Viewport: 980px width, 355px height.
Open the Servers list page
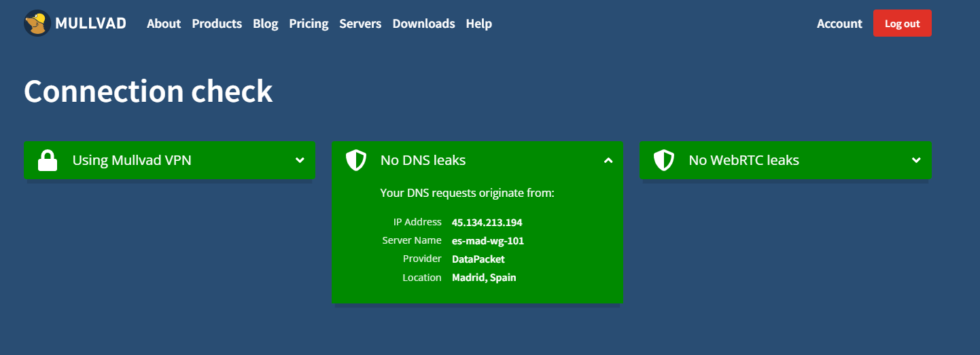point(360,24)
